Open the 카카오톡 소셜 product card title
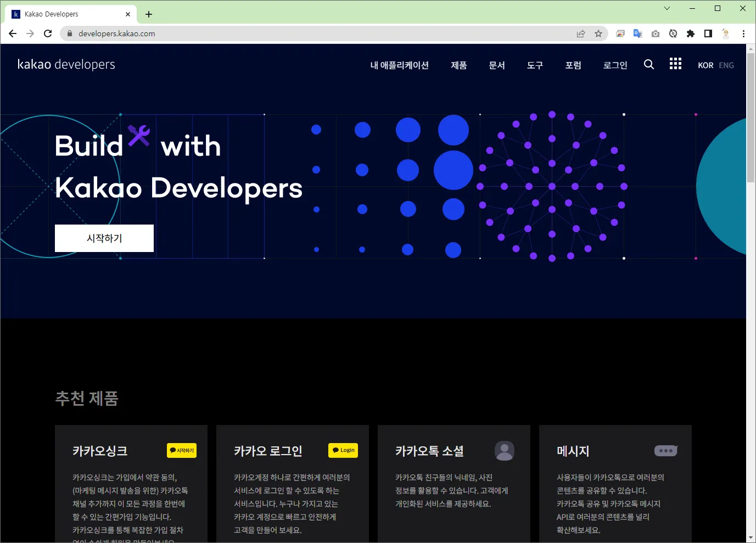 [x=429, y=451]
